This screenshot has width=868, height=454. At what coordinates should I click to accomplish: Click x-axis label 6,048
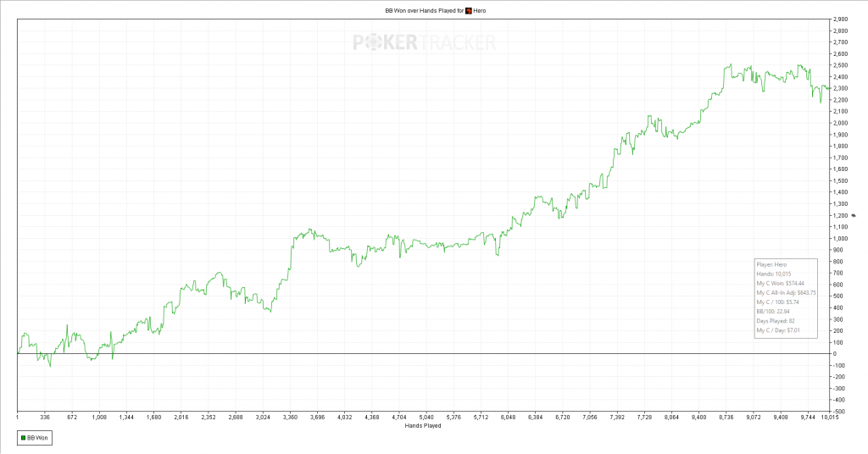click(509, 418)
